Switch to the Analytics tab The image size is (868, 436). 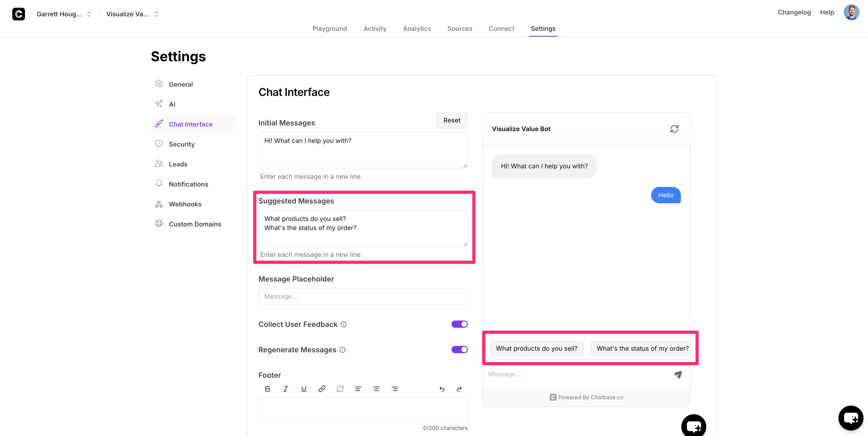(417, 29)
